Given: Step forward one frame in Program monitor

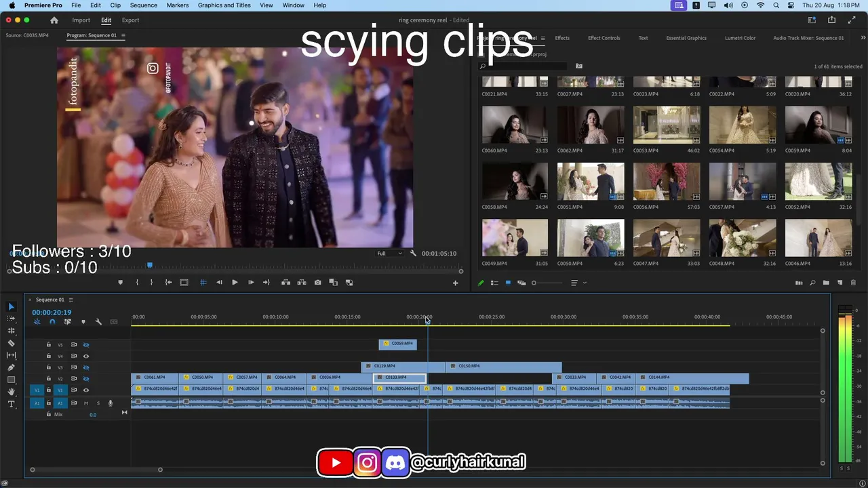Looking at the screenshot, I should click(251, 283).
